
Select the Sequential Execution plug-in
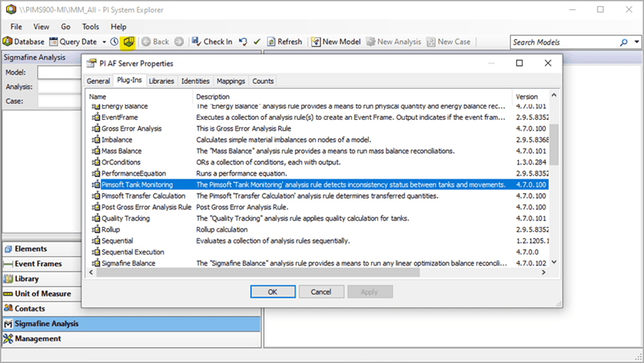tap(318, 252)
